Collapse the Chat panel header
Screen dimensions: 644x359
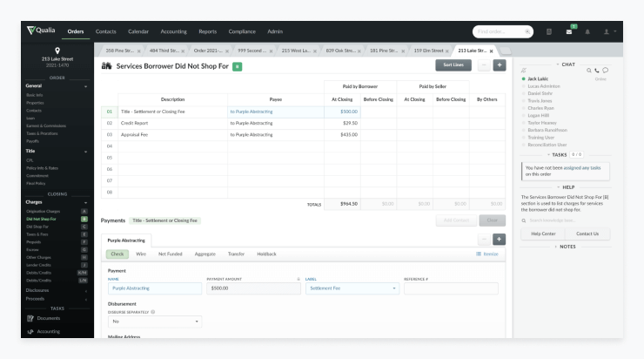566,64
